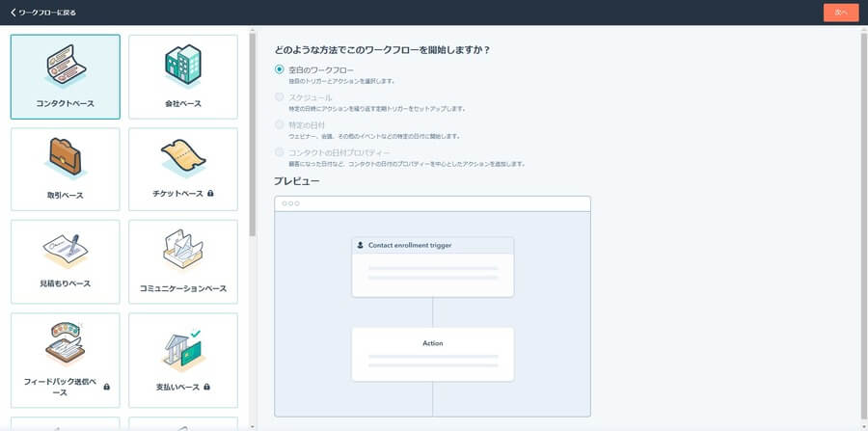Choose the 会社ベース building icon card
The height and width of the screenshot is (431, 868).
(183, 77)
